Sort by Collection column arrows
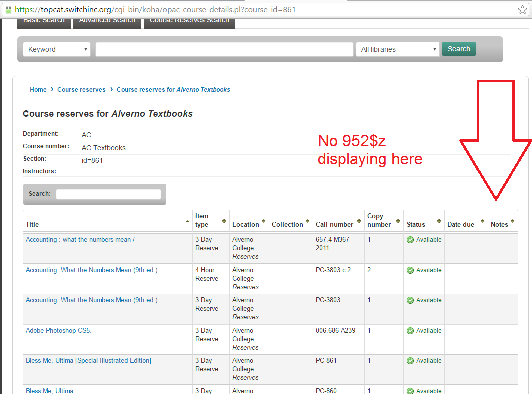The width and height of the screenshot is (532, 394). (x=308, y=221)
